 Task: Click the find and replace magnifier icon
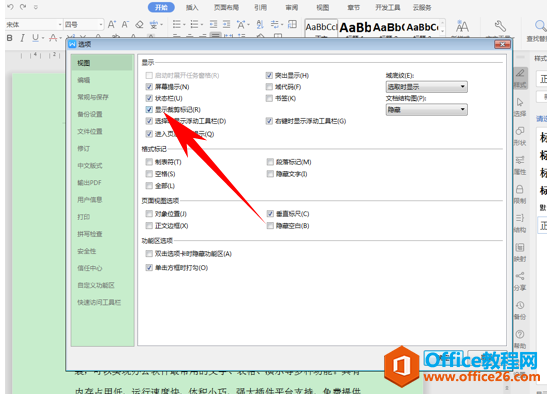(x=540, y=26)
